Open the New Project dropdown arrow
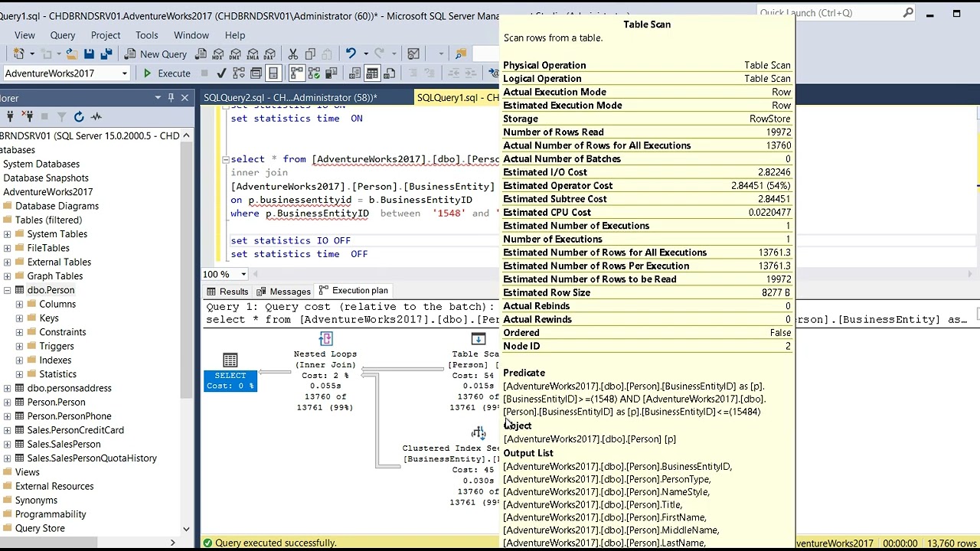Screen dimensions: 980x551 31,54
